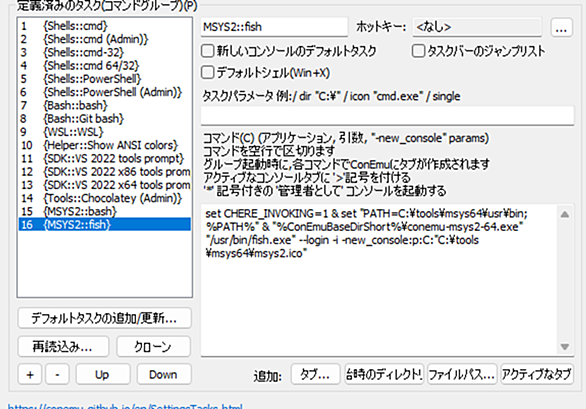This screenshot has width=586, height=409.
Task: Click タブ... add button
Action: pyautogui.click(x=315, y=374)
